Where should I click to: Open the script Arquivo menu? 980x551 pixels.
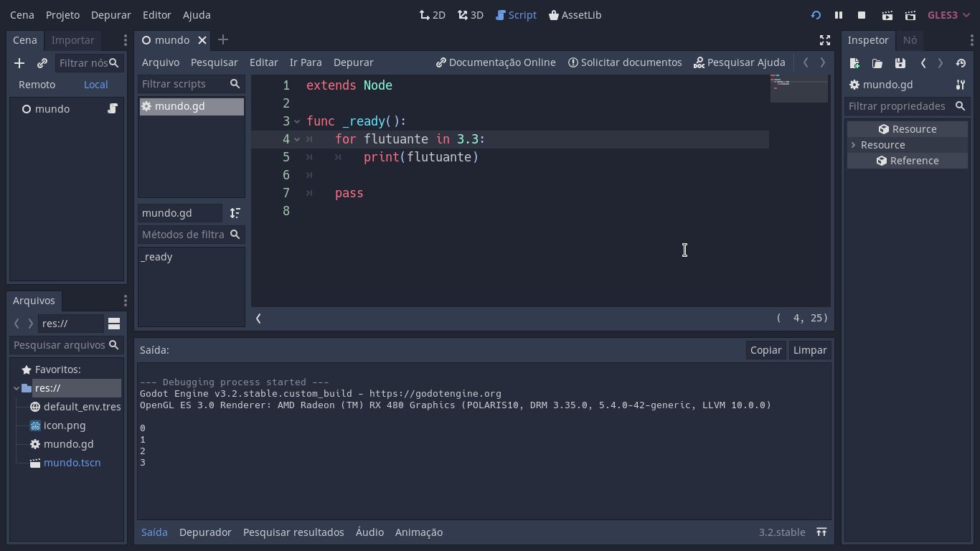(161, 62)
